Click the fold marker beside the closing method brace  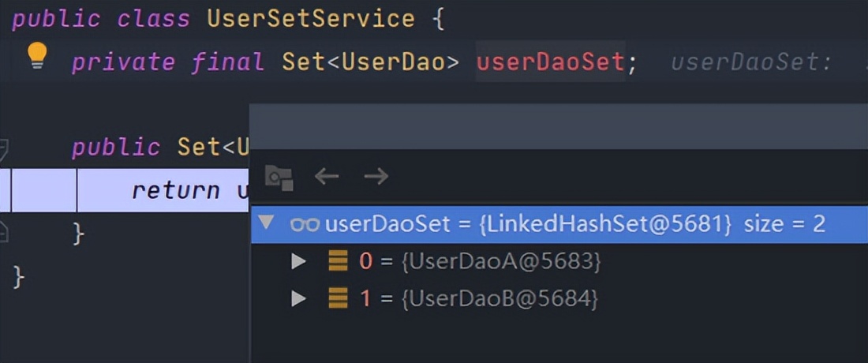tap(4, 232)
